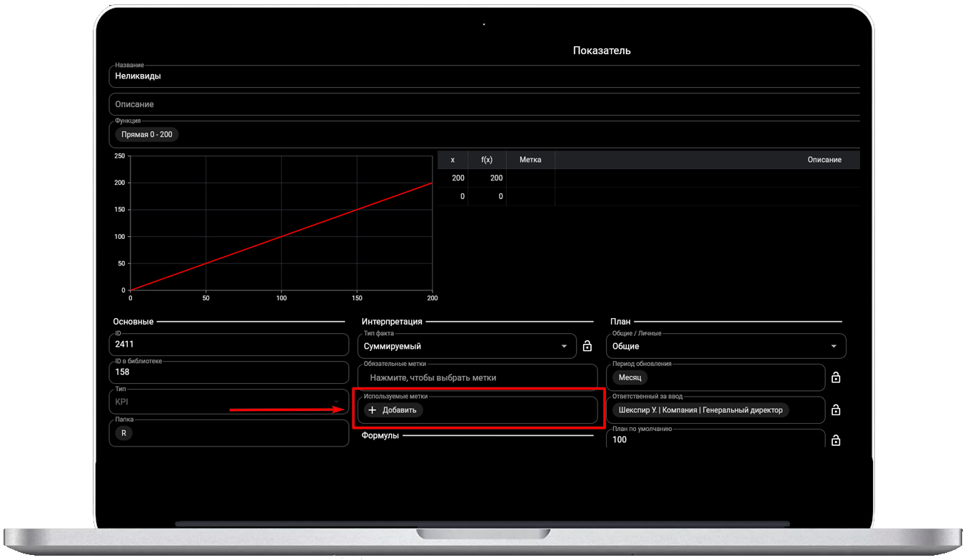Focus the Название field with Неликвиды

tap(428, 76)
